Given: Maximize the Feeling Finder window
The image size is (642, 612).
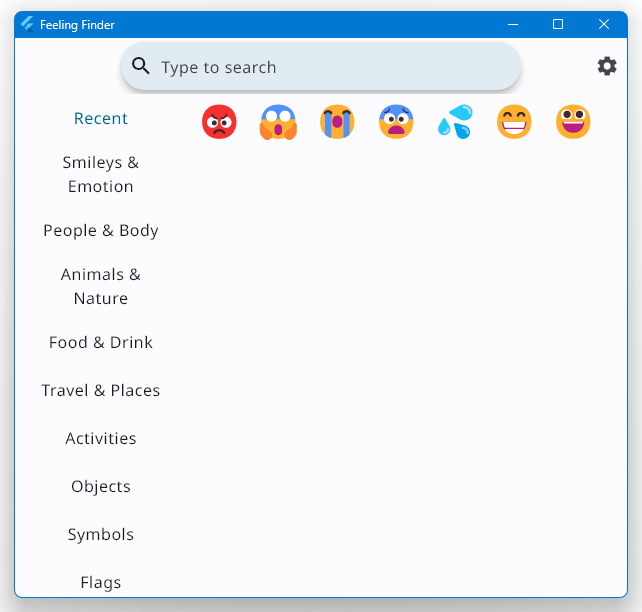Looking at the screenshot, I should (x=558, y=24).
